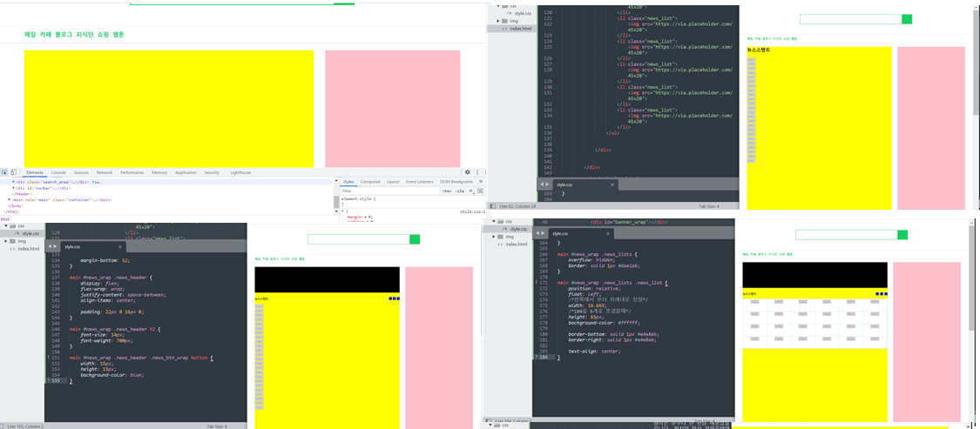
Task: Click the 웹툰 link on the webpage
Action: click(118, 34)
